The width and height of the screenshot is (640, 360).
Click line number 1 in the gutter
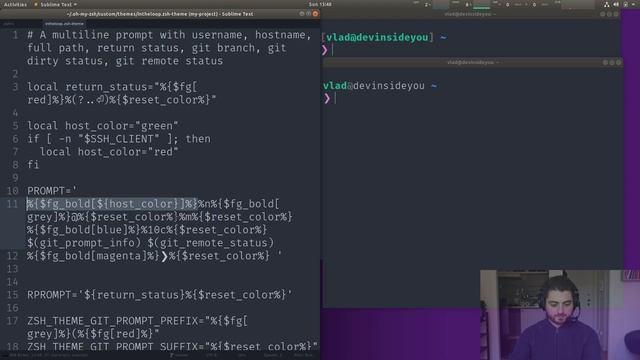click(16, 35)
